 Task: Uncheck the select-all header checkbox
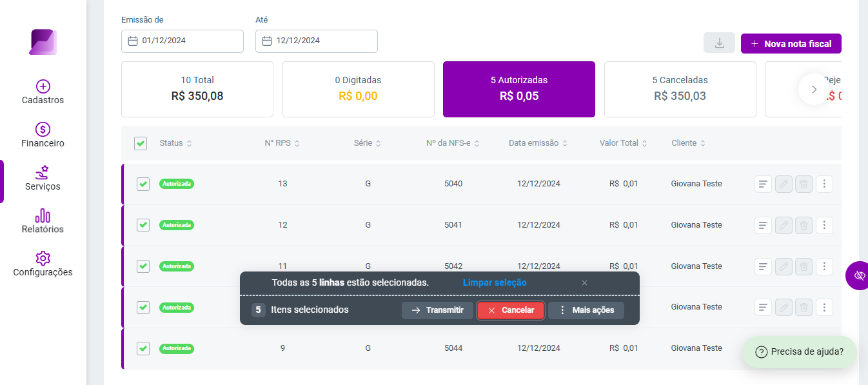click(141, 143)
